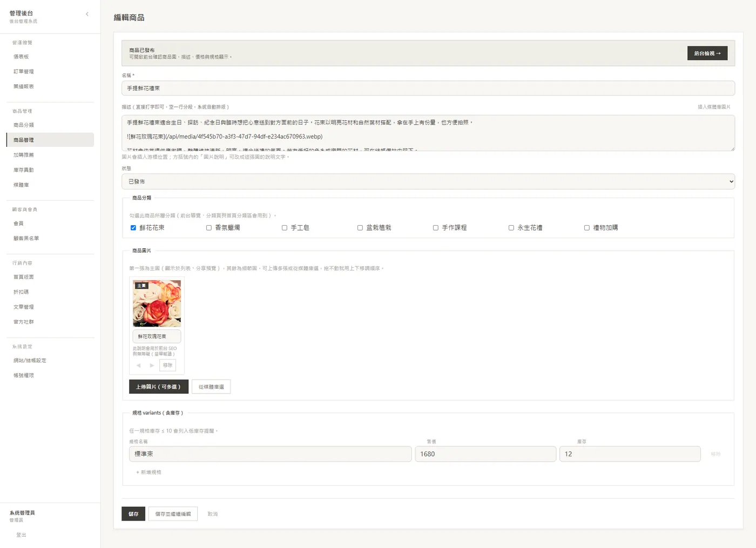Click the 前台檢視 → button

[707, 53]
